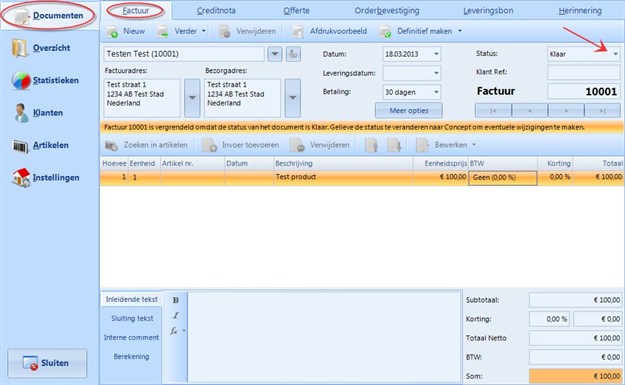Click Verwijderen in items toolbar
This screenshot has height=385, width=625.
(320, 145)
